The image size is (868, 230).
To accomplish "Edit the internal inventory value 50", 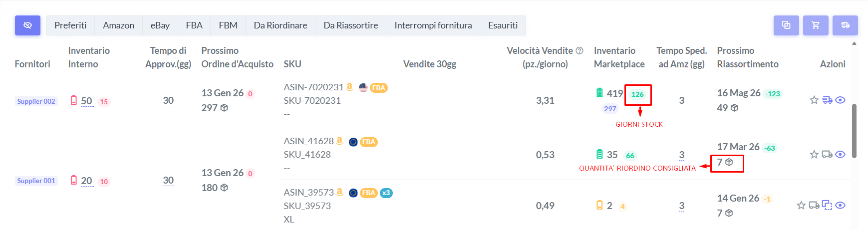I will pyautogui.click(x=87, y=101).
